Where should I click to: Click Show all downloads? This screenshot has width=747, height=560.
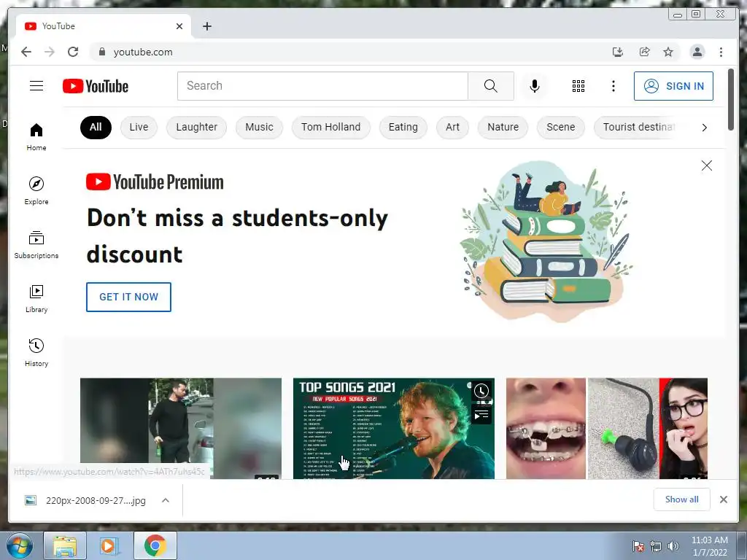682,499
